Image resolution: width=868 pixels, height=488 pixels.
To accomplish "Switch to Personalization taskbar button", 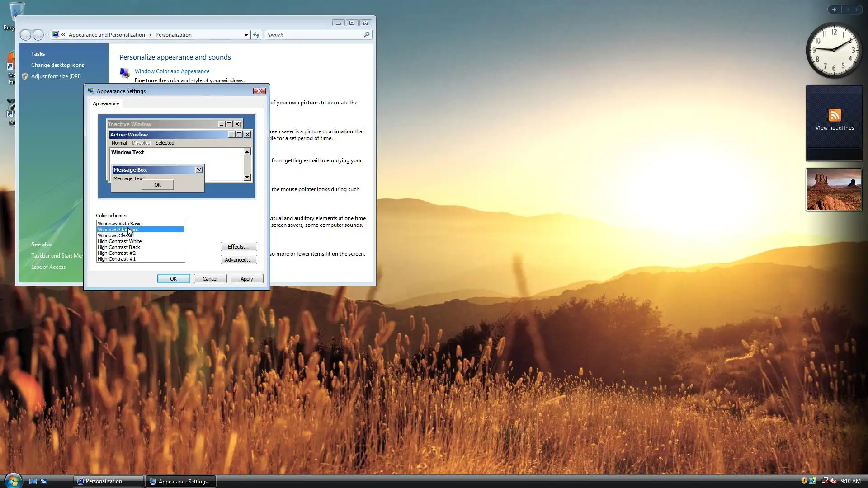I will point(108,481).
